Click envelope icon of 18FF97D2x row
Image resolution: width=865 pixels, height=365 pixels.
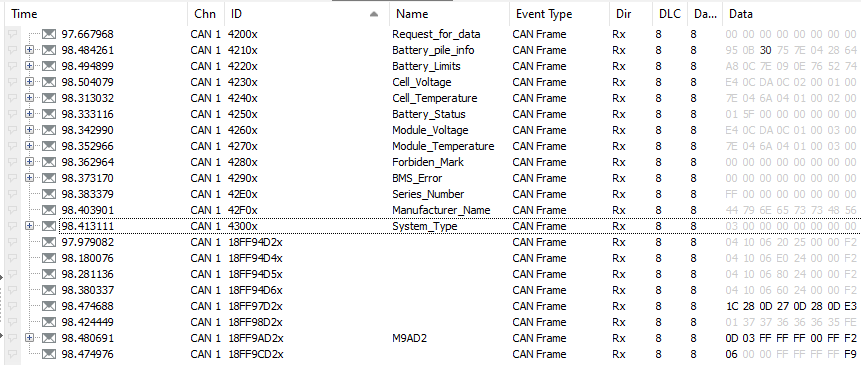[x=49, y=306]
